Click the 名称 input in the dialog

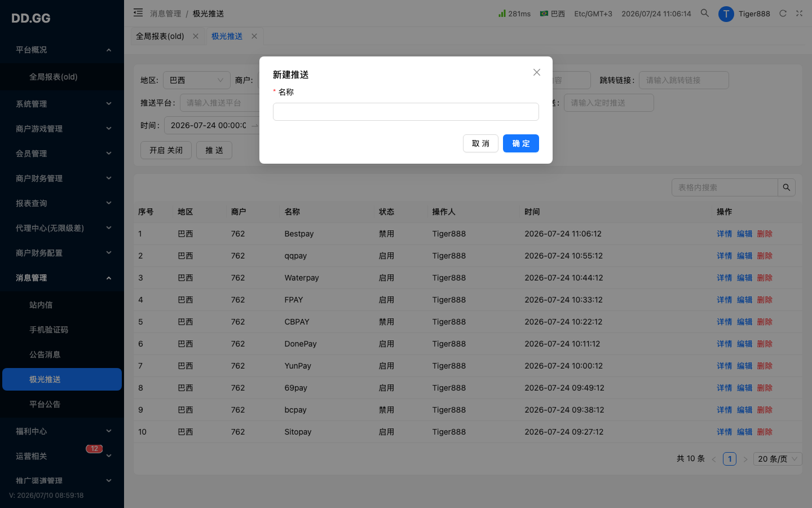[406, 112]
